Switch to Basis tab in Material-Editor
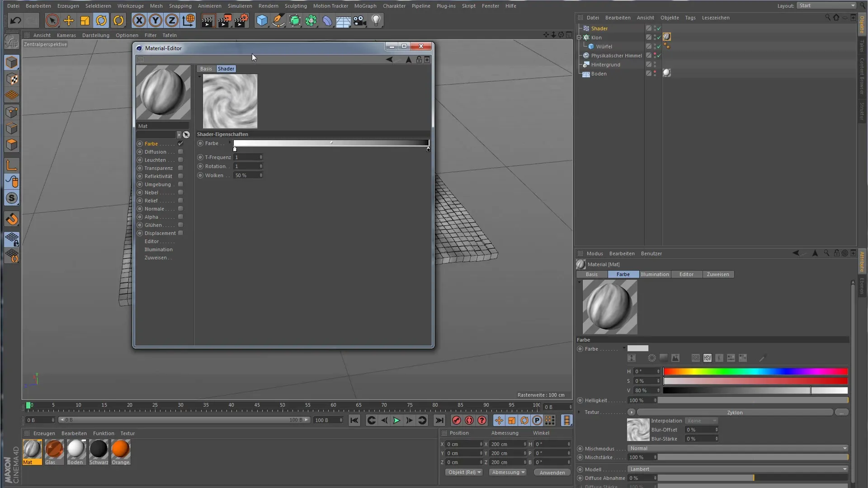Screen dimensions: 868x488 (x=206, y=69)
